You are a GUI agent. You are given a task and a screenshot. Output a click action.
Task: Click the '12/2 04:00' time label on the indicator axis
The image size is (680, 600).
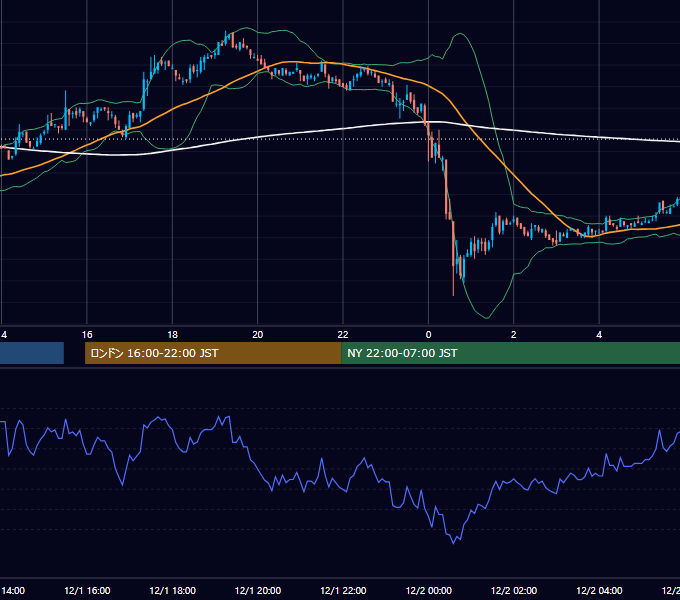coord(599,590)
